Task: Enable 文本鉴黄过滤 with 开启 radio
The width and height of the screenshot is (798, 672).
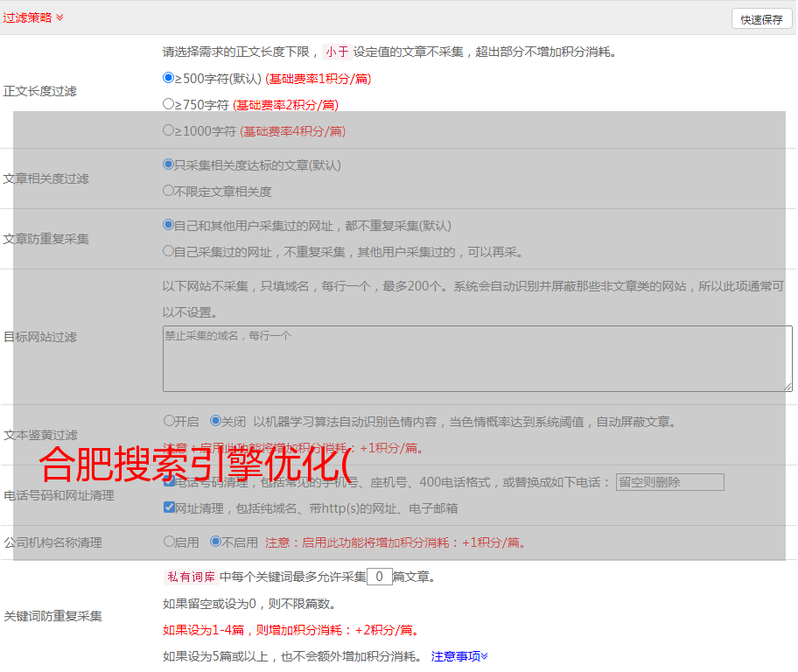Action: click(x=169, y=421)
